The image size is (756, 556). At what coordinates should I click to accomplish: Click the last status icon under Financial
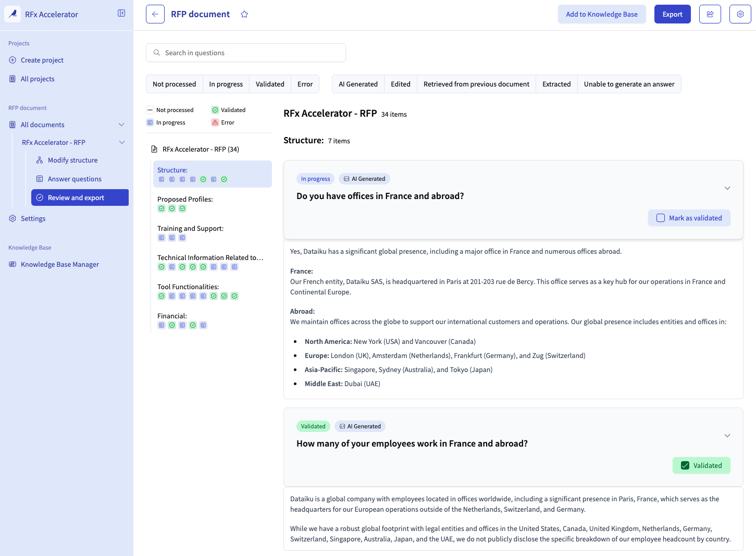pyautogui.click(x=203, y=325)
